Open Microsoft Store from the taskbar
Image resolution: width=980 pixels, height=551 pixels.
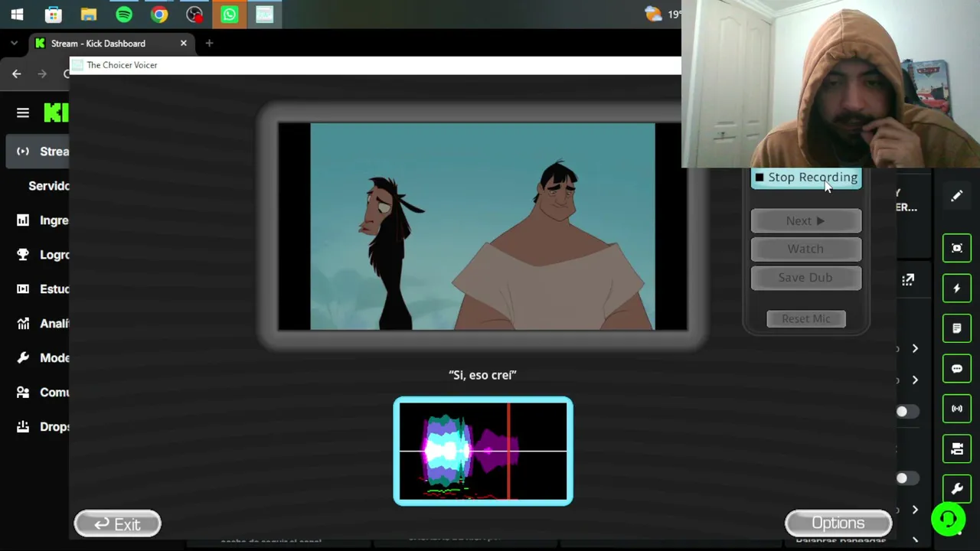[53, 15]
